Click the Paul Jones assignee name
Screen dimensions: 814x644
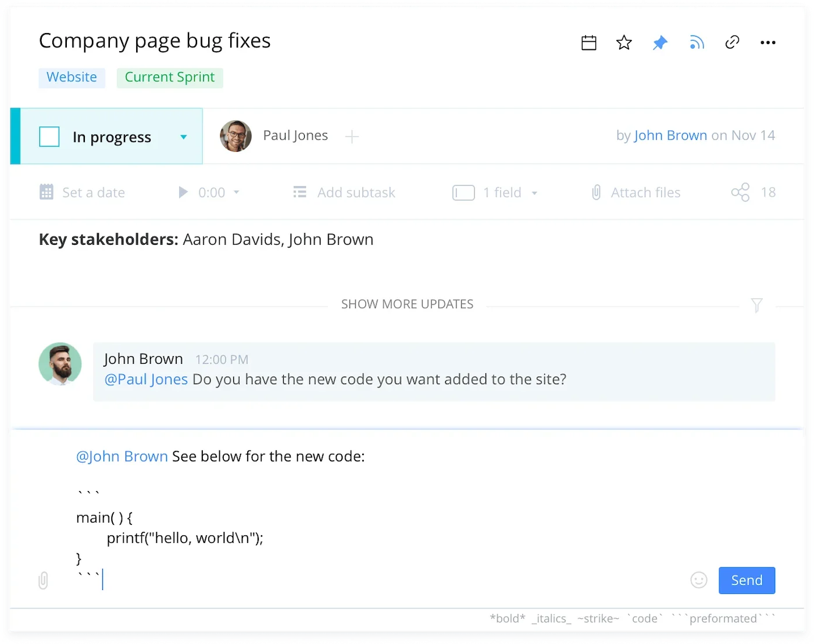pos(295,135)
